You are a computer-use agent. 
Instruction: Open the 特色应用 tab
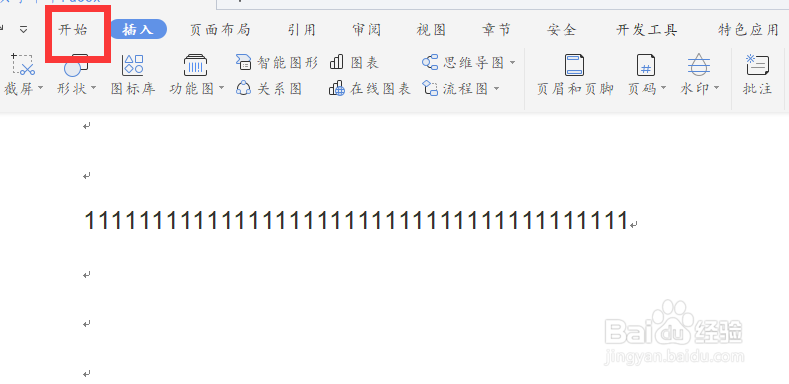click(749, 30)
